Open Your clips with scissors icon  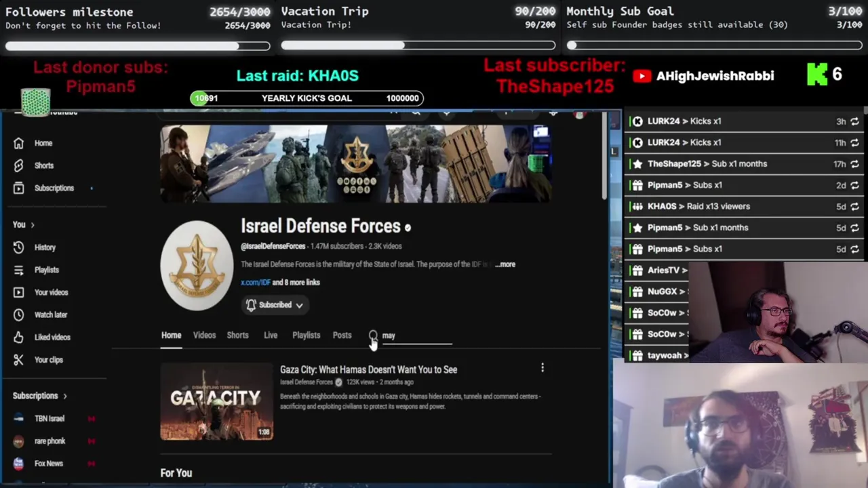coord(48,360)
